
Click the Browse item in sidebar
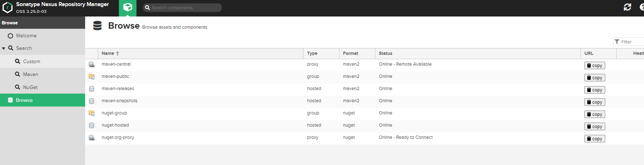tap(42, 100)
